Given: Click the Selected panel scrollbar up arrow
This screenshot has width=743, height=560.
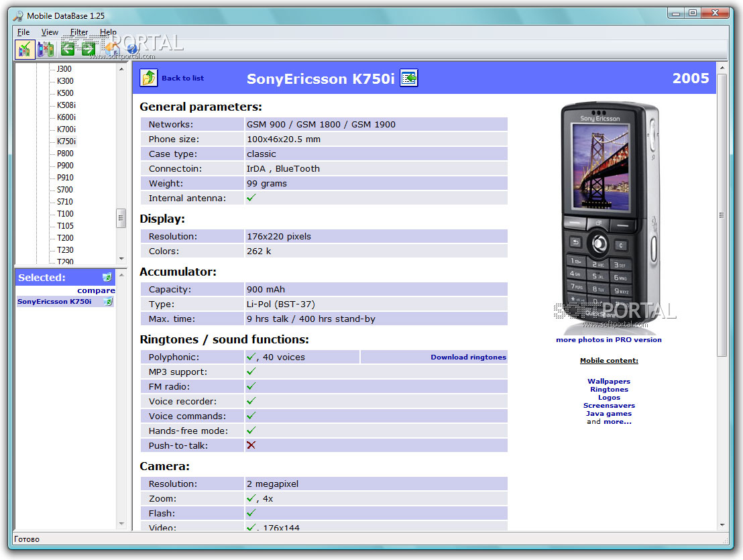Looking at the screenshot, I should coord(121,275).
